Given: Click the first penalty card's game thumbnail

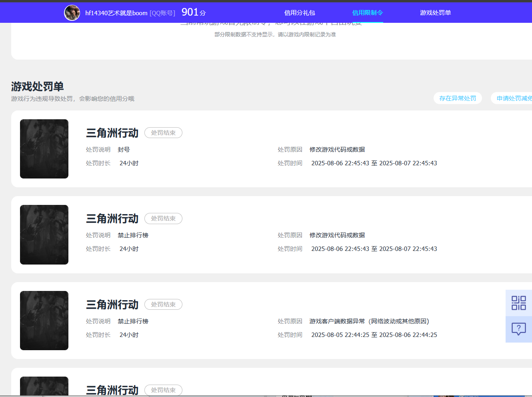Looking at the screenshot, I should tap(44, 148).
